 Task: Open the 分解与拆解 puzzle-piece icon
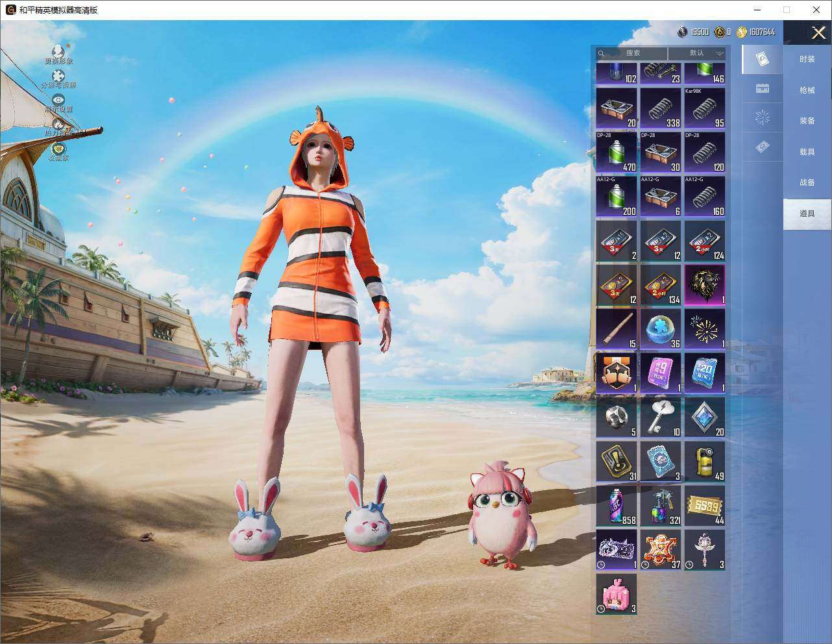coord(58,76)
